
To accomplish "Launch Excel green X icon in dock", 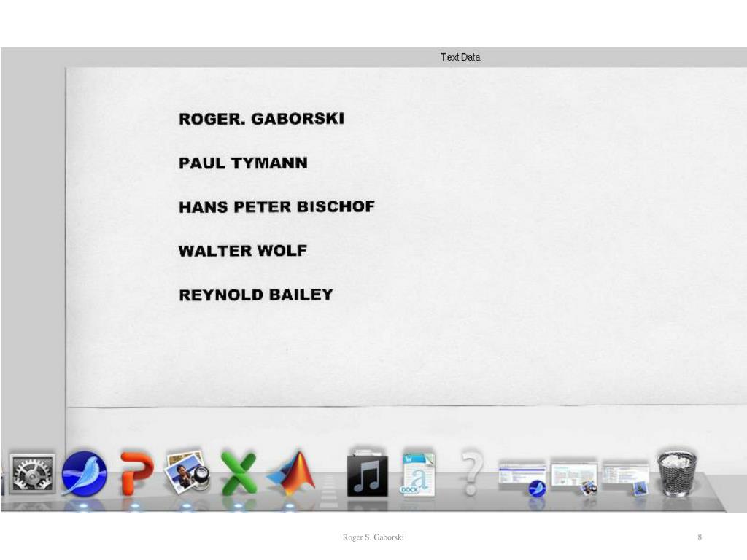I will (239, 472).
